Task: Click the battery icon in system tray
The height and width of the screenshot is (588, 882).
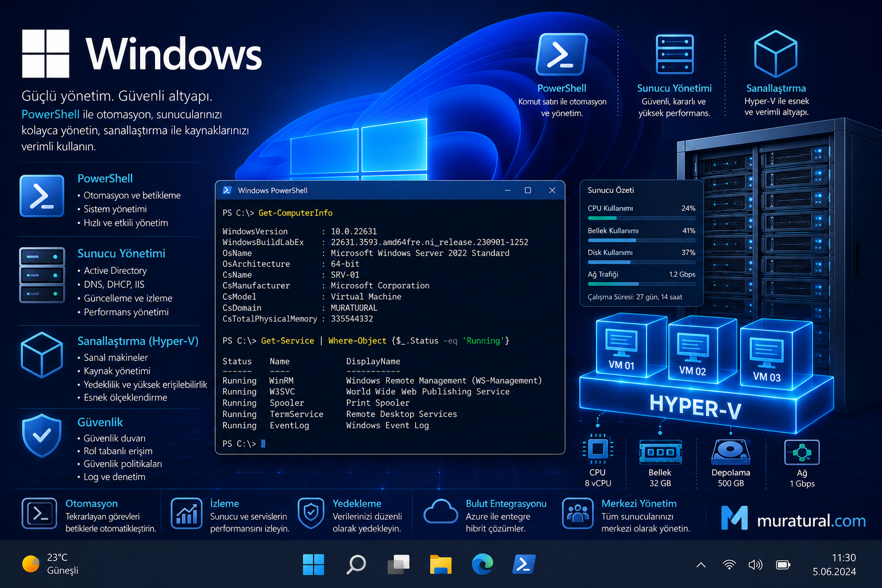Action: pos(783,565)
